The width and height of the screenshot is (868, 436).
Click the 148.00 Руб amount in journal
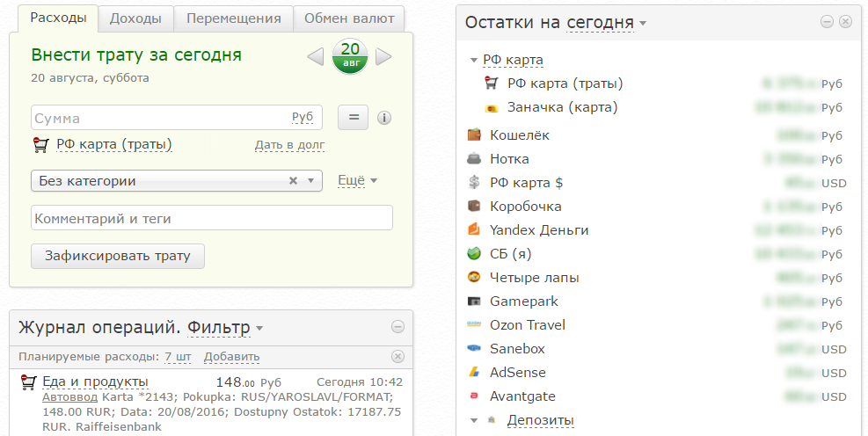pyautogui.click(x=248, y=382)
